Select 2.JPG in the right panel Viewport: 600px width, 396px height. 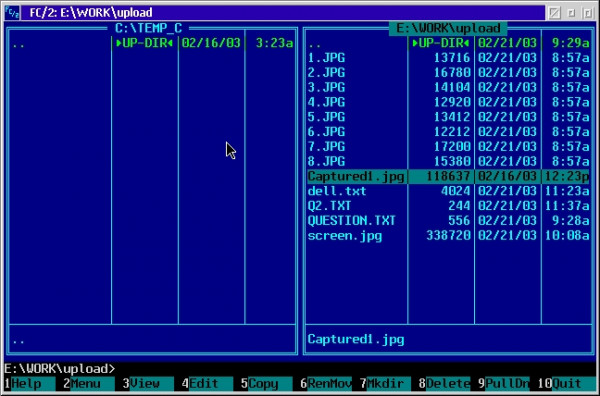tap(448, 73)
